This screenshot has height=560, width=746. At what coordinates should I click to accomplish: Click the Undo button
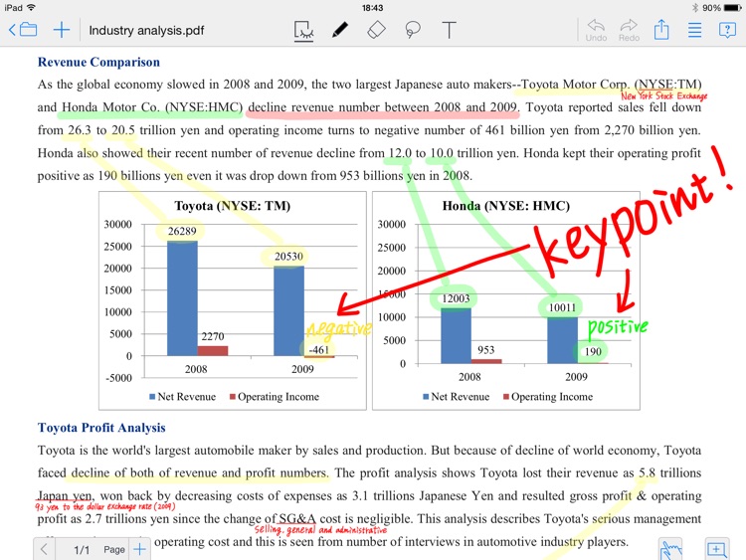(x=596, y=30)
